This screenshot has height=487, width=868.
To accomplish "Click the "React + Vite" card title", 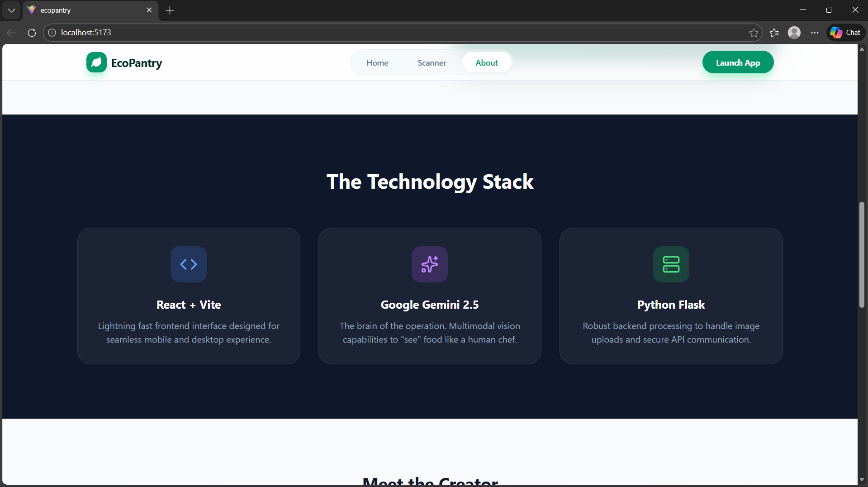I will 189,305.
